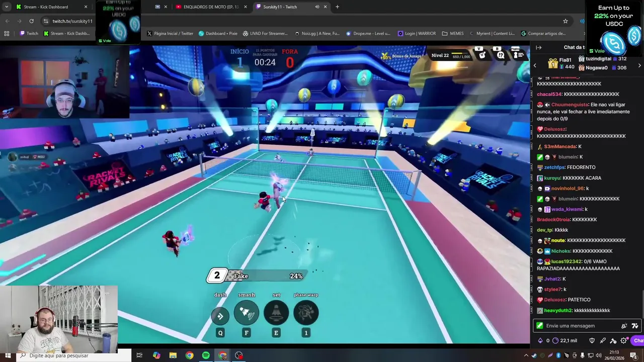Open the in-game player list icon
The height and width of the screenshot is (362, 644).
coord(518,55)
